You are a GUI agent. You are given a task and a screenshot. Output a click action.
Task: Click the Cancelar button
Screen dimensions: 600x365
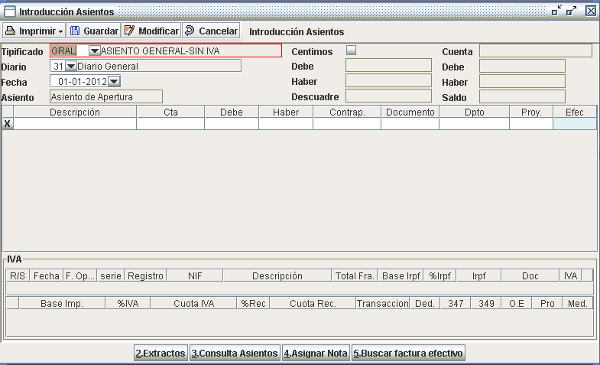click(x=211, y=31)
